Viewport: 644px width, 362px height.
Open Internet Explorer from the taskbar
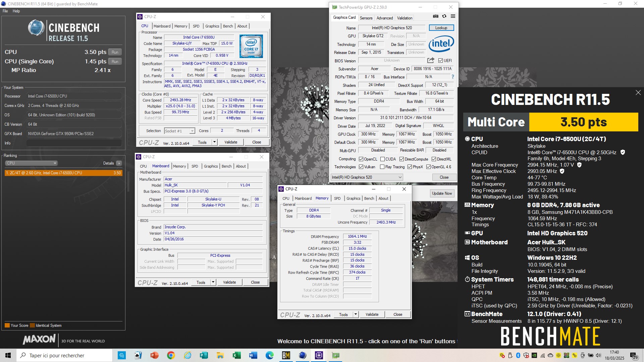point(187,355)
